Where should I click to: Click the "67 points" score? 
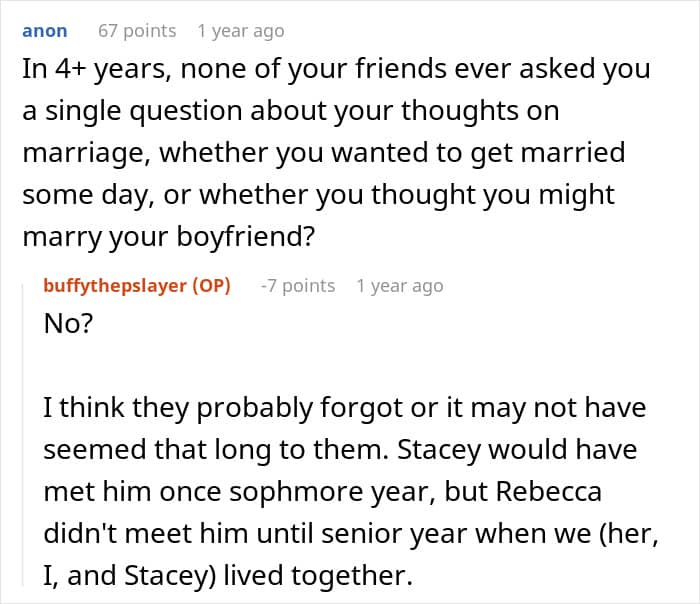pos(136,31)
